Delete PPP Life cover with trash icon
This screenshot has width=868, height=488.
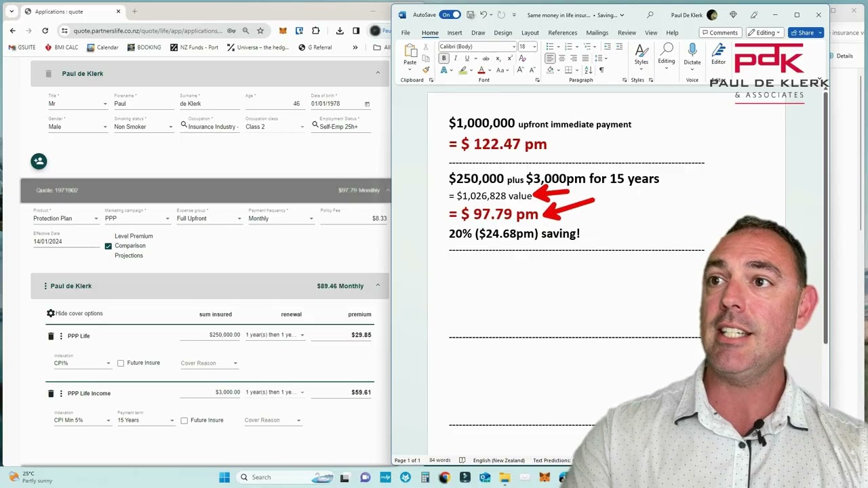coord(50,336)
